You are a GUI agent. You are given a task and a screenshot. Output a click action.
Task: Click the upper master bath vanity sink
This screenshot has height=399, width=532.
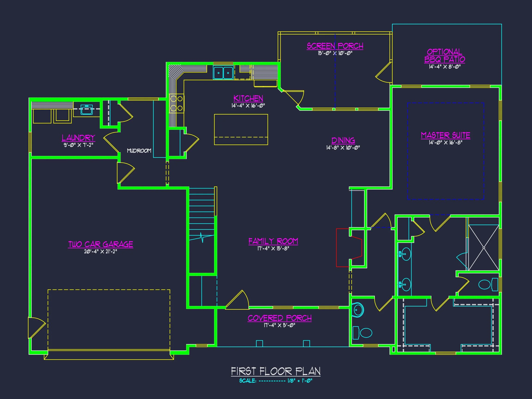coord(405,254)
